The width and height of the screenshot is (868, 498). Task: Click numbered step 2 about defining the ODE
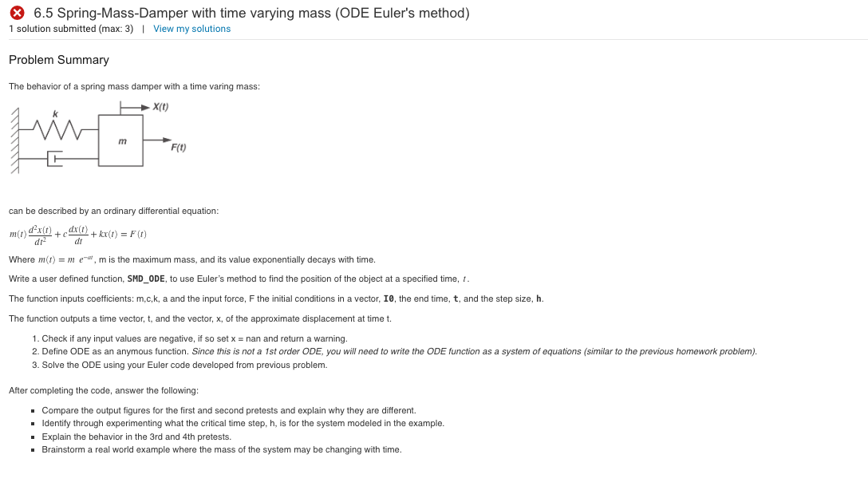pyautogui.click(x=239, y=350)
